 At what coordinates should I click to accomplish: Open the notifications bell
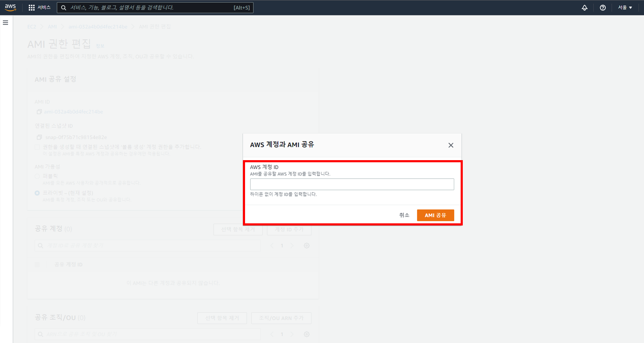(x=584, y=7)
